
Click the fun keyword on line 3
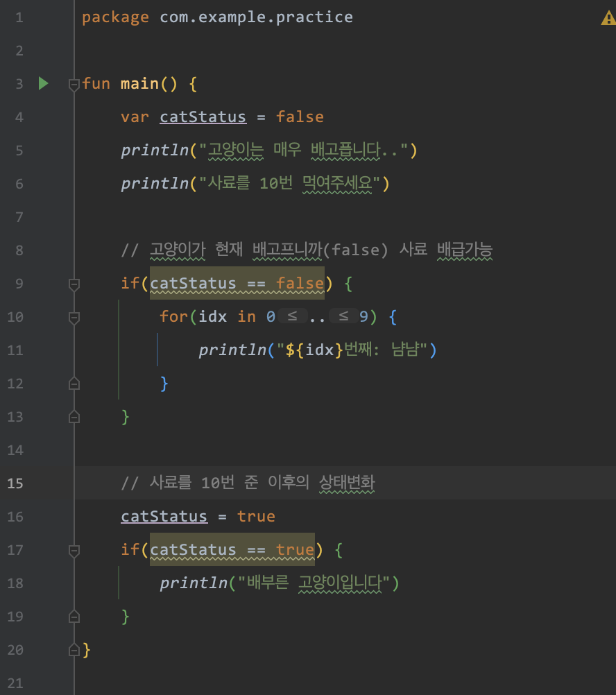(96, 83)
